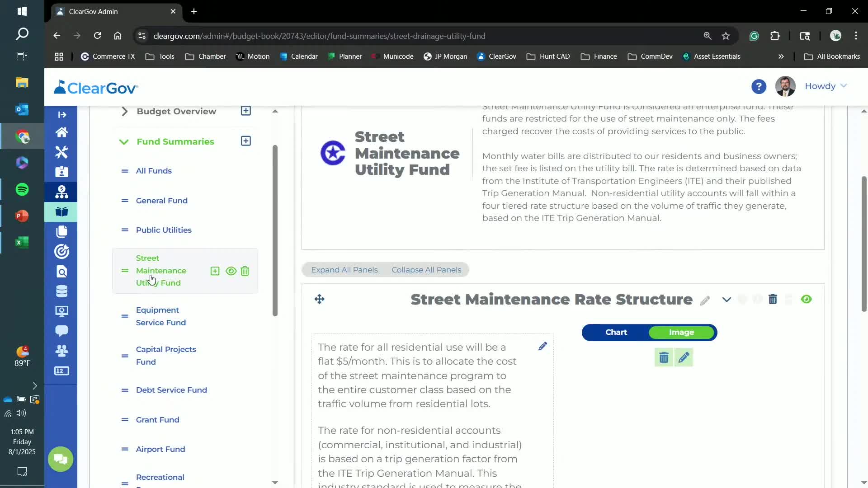Open the blue help question mark
Image resolution: width=868 pixels, height=488 pixels.
[759, 86]
